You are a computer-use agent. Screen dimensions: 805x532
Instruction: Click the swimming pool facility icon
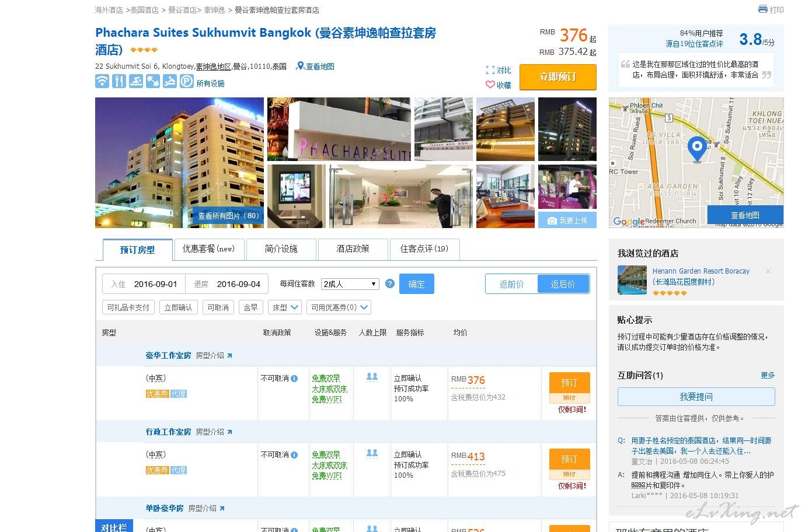(x=136, y=81)
